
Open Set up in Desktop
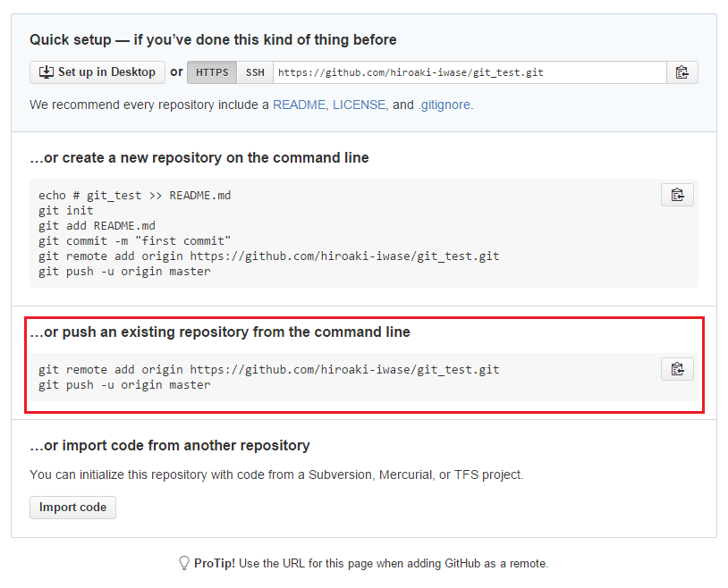(97, 72)
